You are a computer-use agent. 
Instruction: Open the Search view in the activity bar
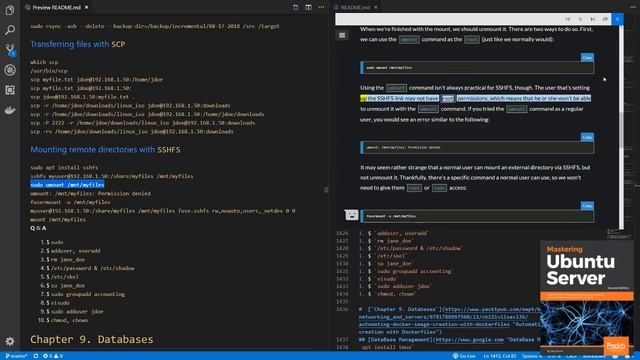10,30
